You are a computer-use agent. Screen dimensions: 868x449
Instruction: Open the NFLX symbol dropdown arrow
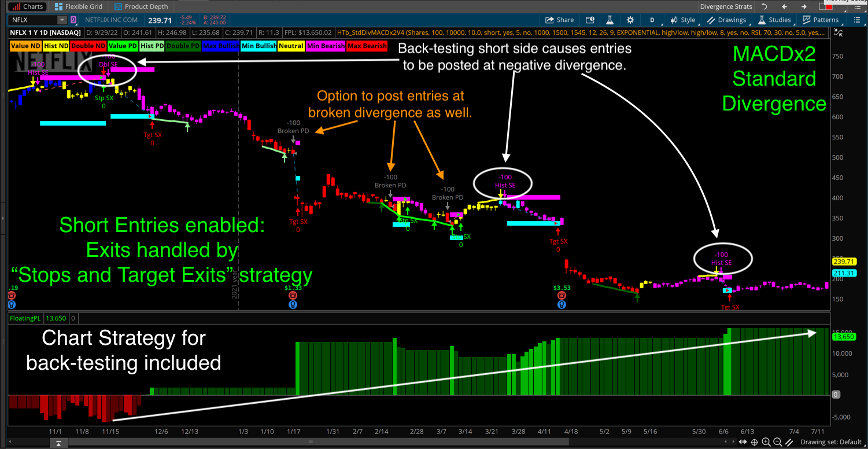point(63,20)
